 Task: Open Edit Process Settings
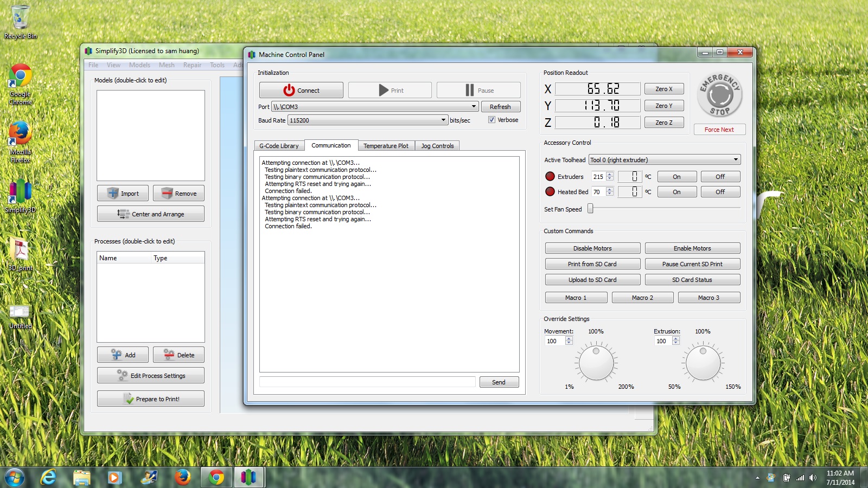pos(151,376)
